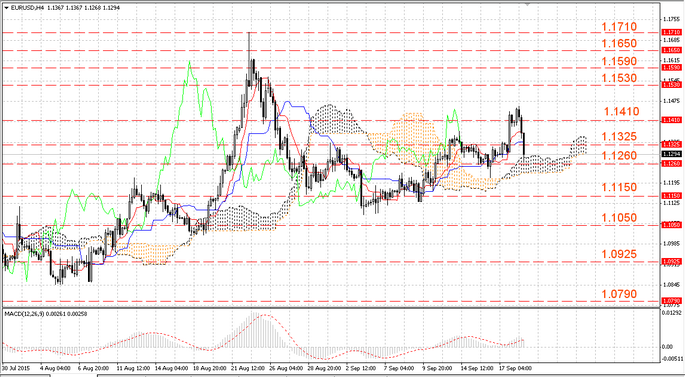Click the black current price tag 1.1294
Viewport: 685px width, 377px height.
click(x=671, y=154)
